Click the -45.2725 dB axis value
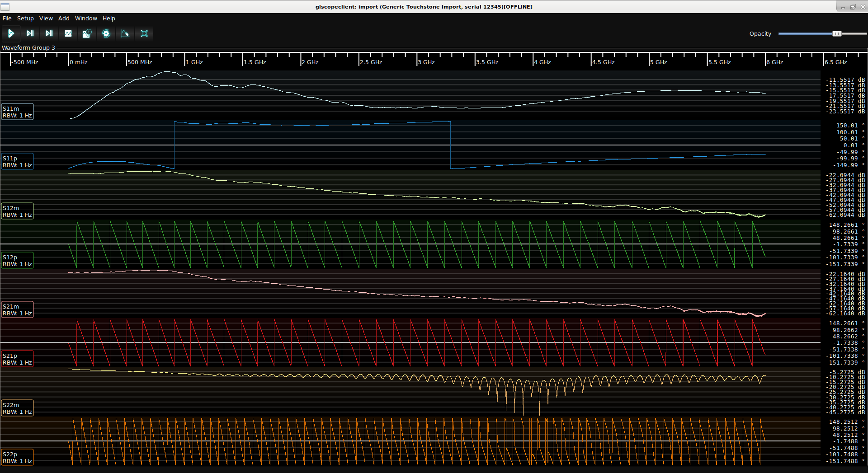The image size is (868, 473). [x=845, y=412]
